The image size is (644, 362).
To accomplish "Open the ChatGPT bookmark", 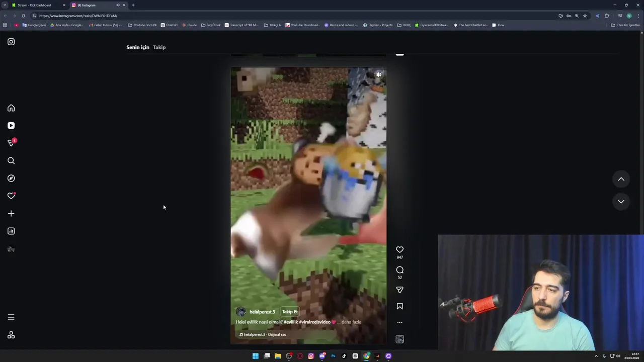I will [x=169, y=25].
